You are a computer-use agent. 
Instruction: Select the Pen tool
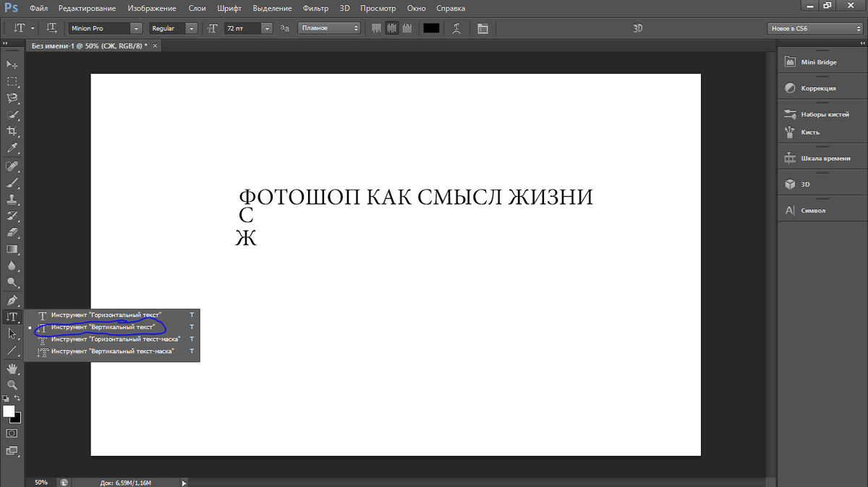pos(12,300)
